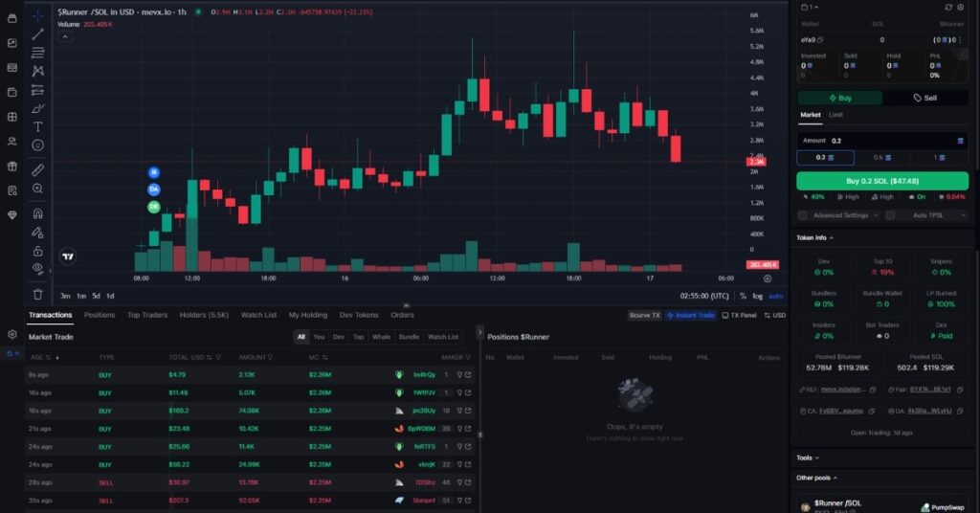
Task: Collapse the chart legend arrow
Action: (x=64, y=37)
